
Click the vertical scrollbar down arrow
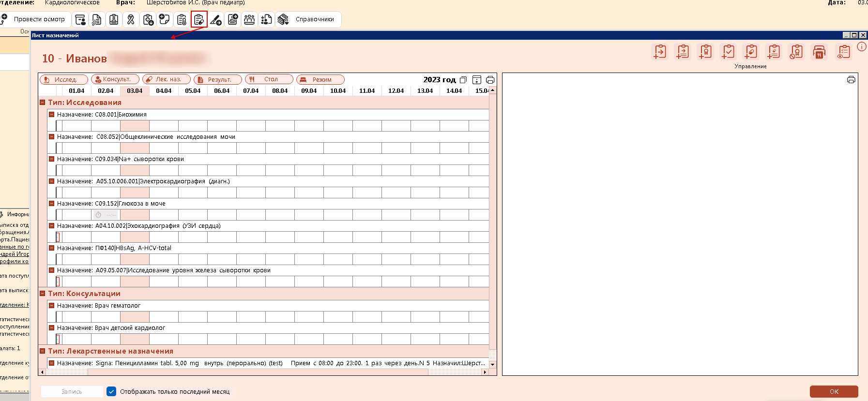coord(493,365)
